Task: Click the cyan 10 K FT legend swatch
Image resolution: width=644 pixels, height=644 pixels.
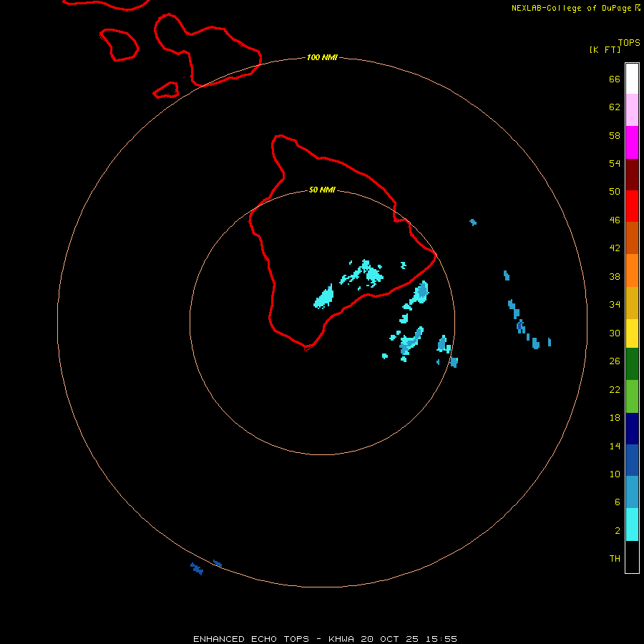Action: pyautogui.click(x=632, y=525)
